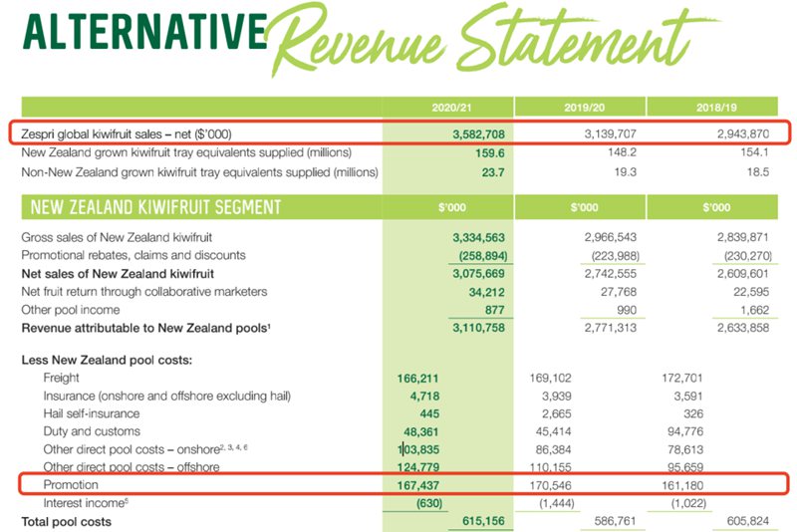The width and height of the screenshot is (797, 532).
Task: Click the "Zespri global kiwifruit sales – net" label
Action: click(x=127, y=134)
